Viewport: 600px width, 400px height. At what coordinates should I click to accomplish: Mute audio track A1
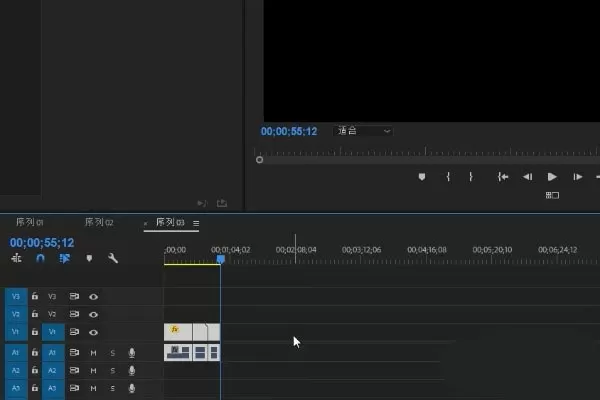pos(93,353)
